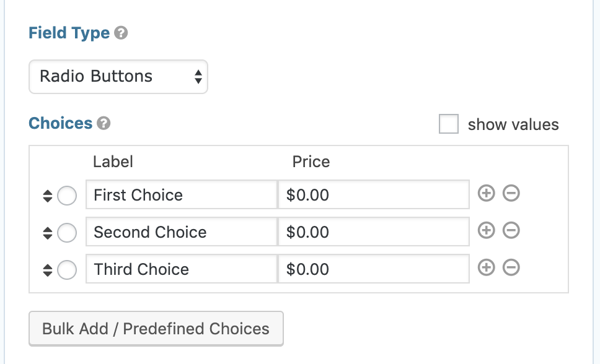Viewport: 600px width, 364px height.
Task: Select First Choice radio as default
Action: 67,196
